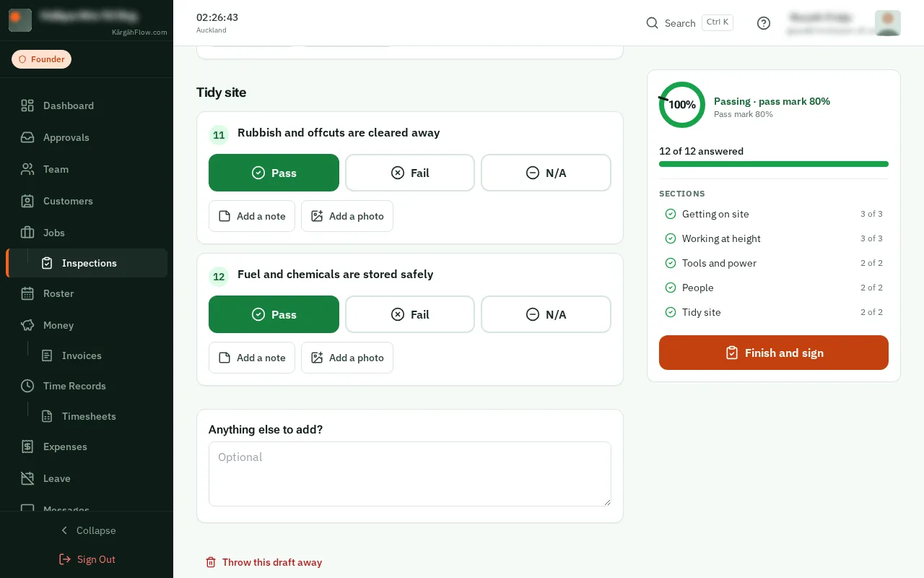Collapse the sidebar
This screenshot has height=578, width=924.
(x=87, y=530)
